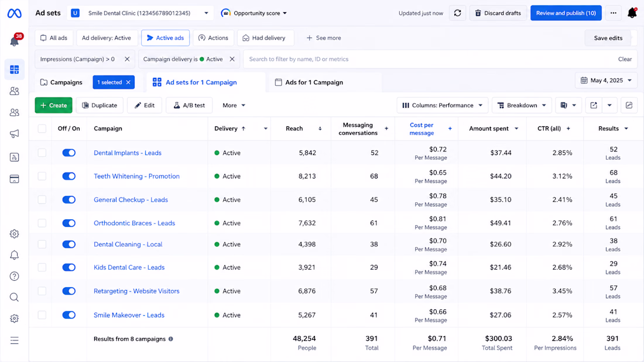Click the refresh data icon
644x362 pixels.
click(458, 13)
